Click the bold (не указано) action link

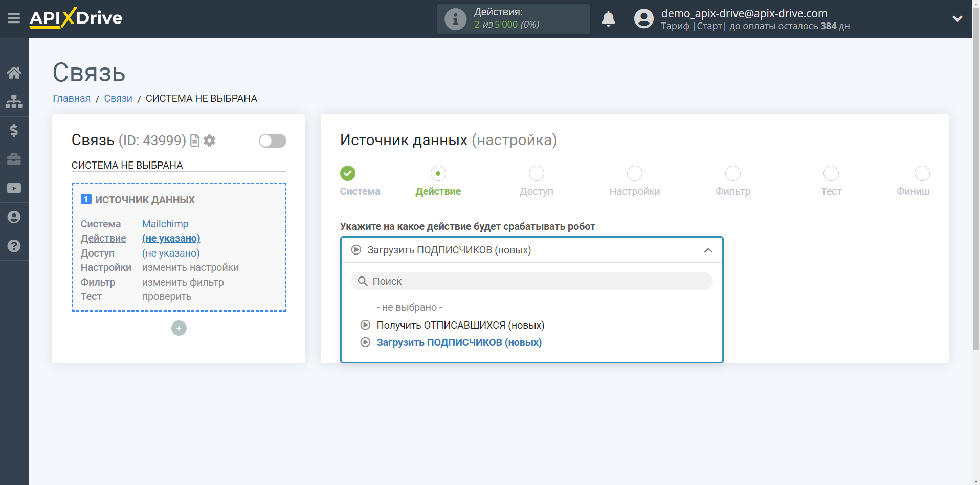171,238
